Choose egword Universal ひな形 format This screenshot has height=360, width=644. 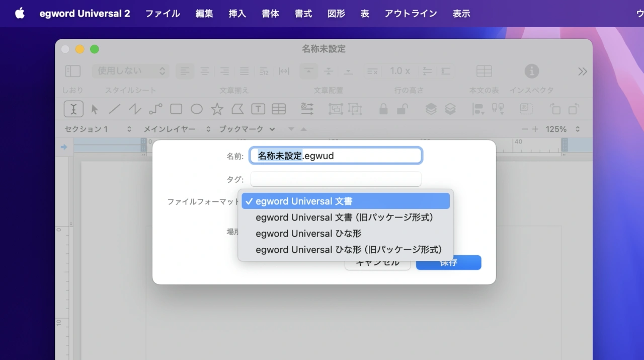pyautogui.click(x=308, y=234)
